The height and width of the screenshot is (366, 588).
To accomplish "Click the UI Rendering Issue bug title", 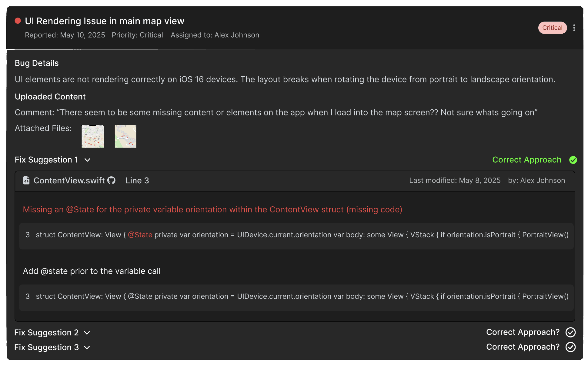I will coord(105,21).
